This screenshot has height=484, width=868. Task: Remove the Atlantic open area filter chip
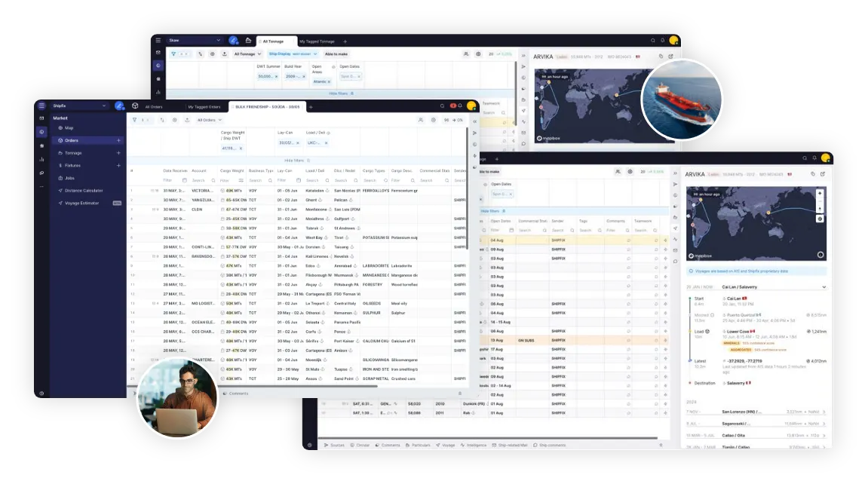pyautogui.click(x=328, y=81)
